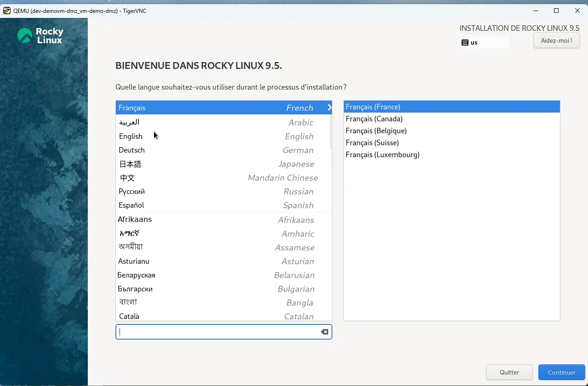The image size is (588, 386).
Task: Choose Français (Belgique) from the locale list
Action: pos(377,131)
